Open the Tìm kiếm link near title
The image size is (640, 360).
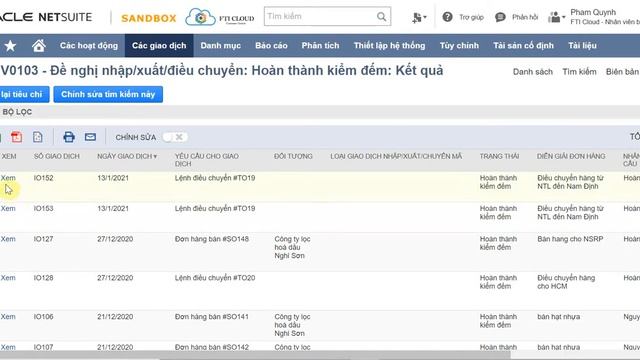point(579,72)
